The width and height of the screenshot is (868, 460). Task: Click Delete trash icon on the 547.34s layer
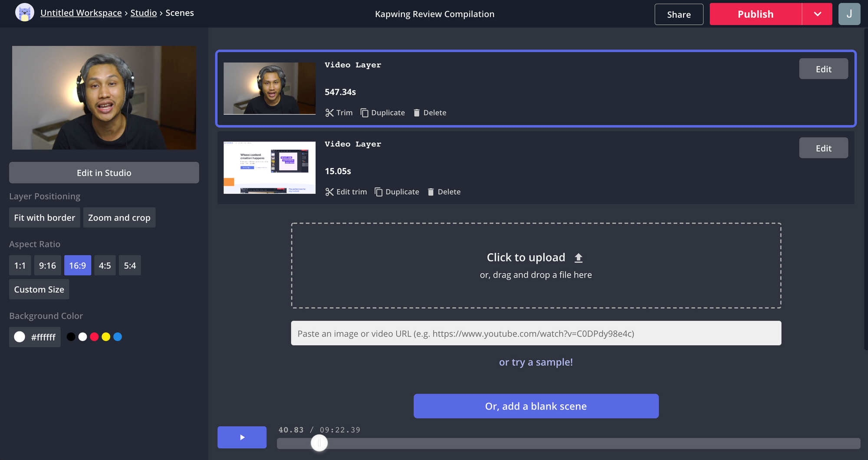pos(417,113)
